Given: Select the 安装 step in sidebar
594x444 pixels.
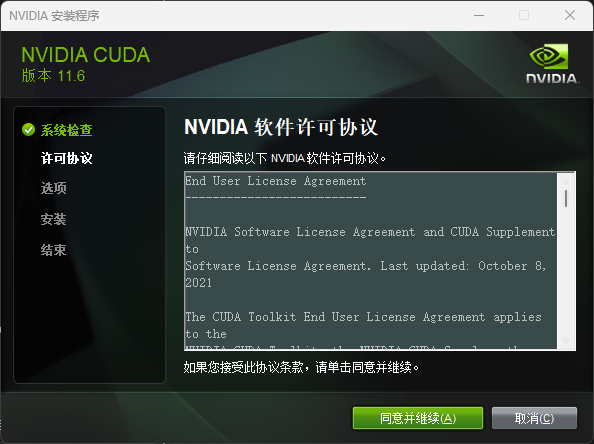Looking at the screenshot, I should [53, 219].
